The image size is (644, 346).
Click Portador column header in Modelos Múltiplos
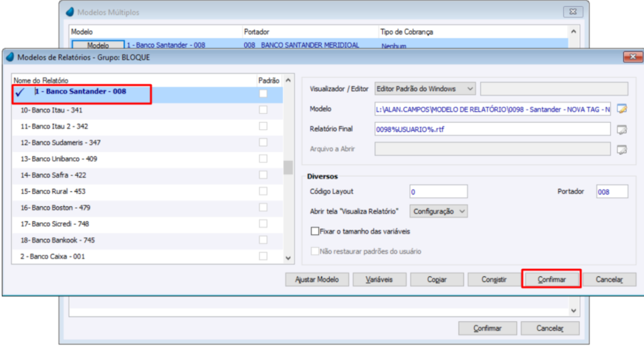310,31
